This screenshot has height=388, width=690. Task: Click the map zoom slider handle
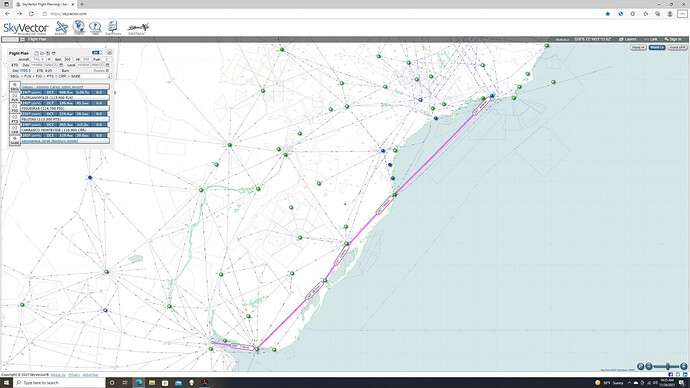pyautogui.click(x=668, y=366)
